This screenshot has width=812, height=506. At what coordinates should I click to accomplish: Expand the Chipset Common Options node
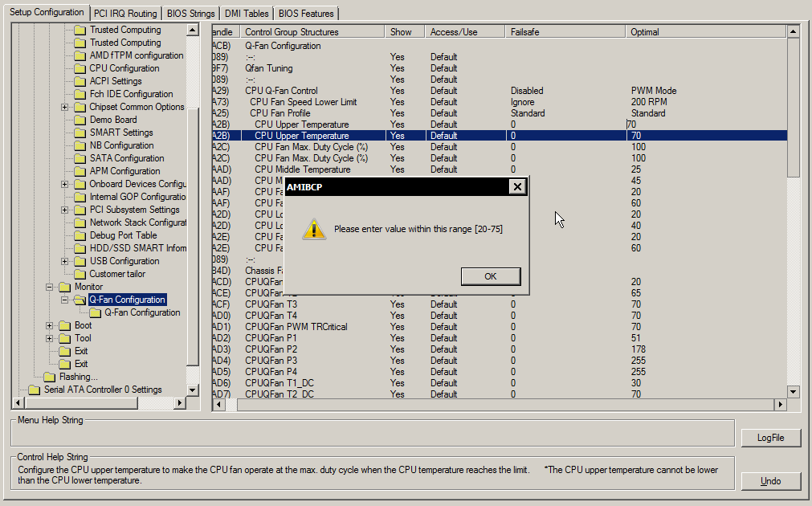pos(64,107)
